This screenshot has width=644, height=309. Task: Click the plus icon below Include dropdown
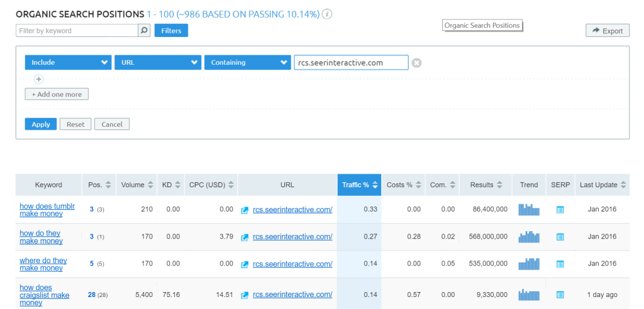pyautogui.click(x=38, y=79)
